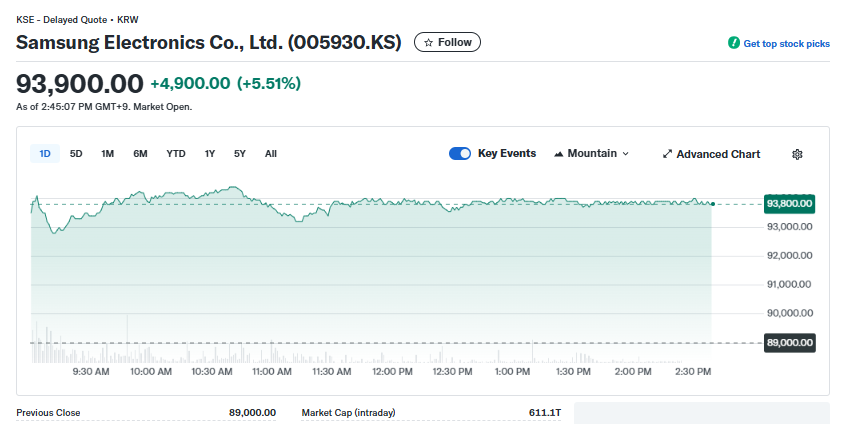Toggle the Key Events switch off
846x424 pixels.
tap(460, 154)
